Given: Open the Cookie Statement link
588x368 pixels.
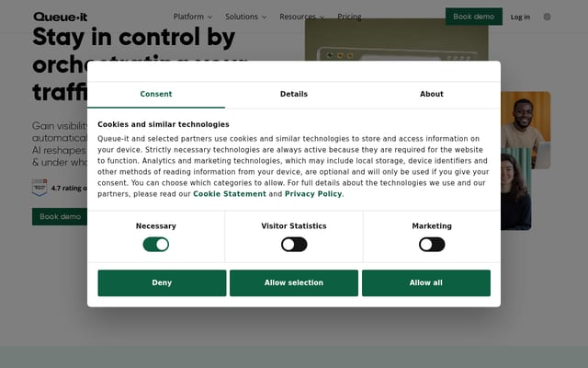Looking at the screenshot, I should (230, 194).
